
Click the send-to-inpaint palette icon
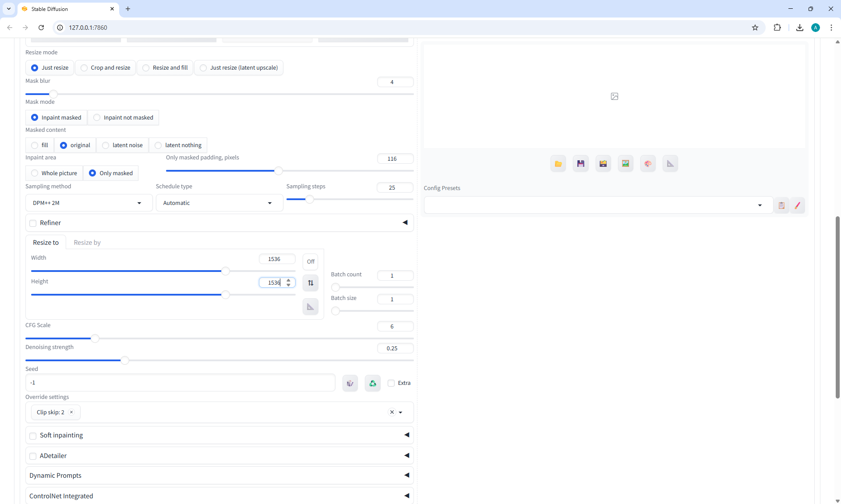648,164
